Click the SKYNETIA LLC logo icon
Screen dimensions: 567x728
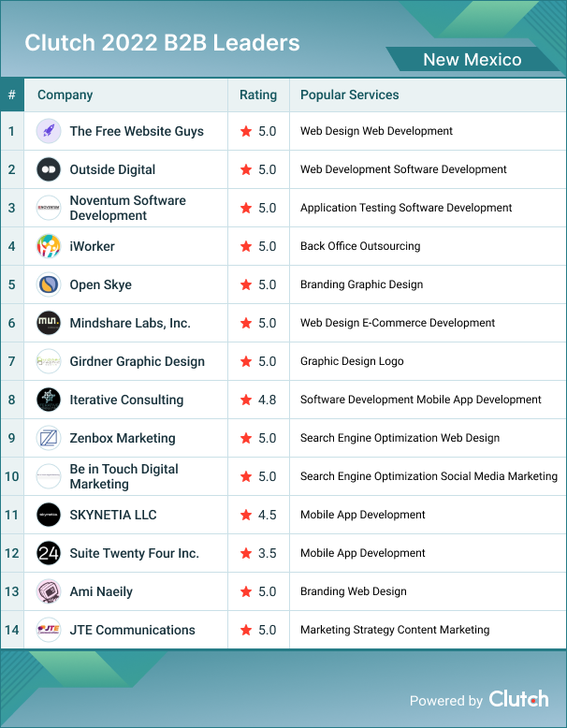49,515
